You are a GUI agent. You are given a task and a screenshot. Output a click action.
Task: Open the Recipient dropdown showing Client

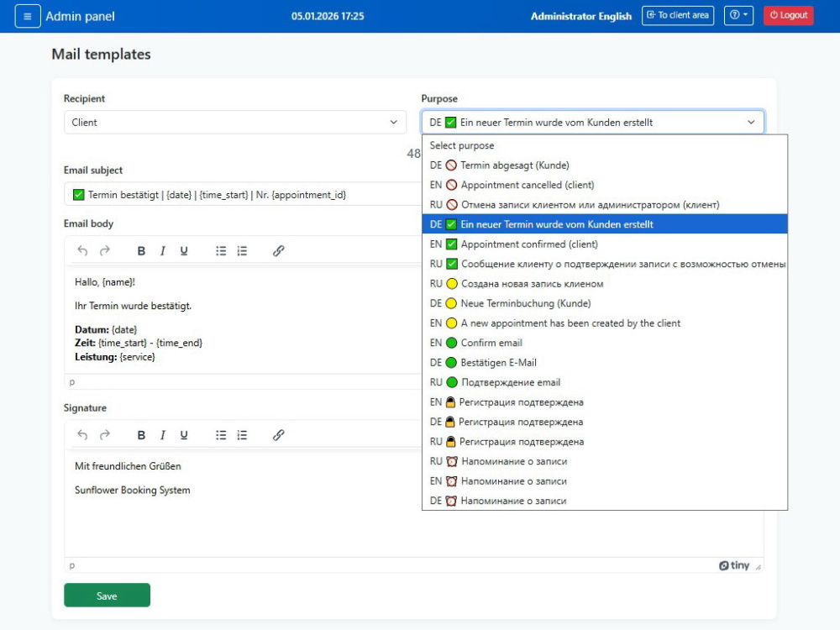click(x=234, y=122)
